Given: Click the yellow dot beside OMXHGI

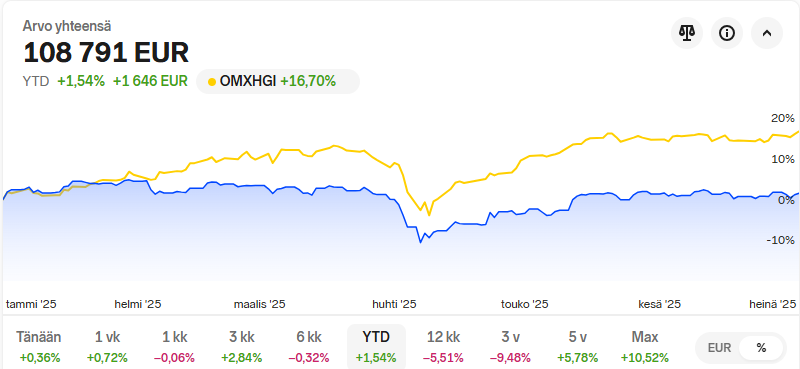Looking at the screenshot, I should 212,82.
